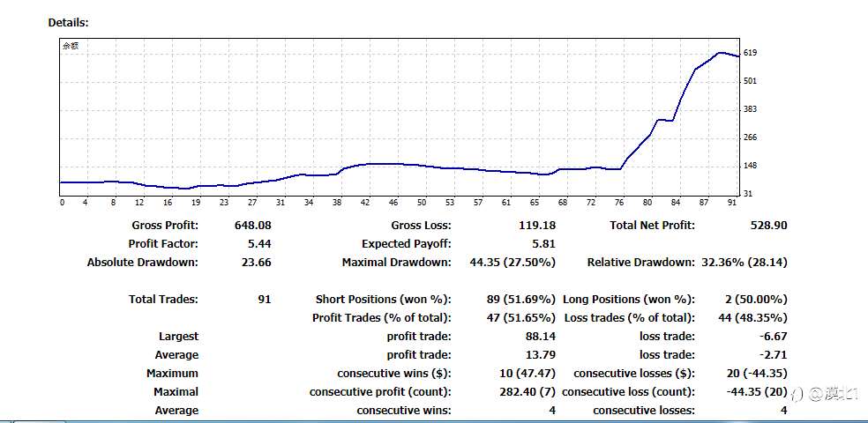The image size is (868, 423).
Task: Click the 266 y-axis label
Action: coord(750,137)
